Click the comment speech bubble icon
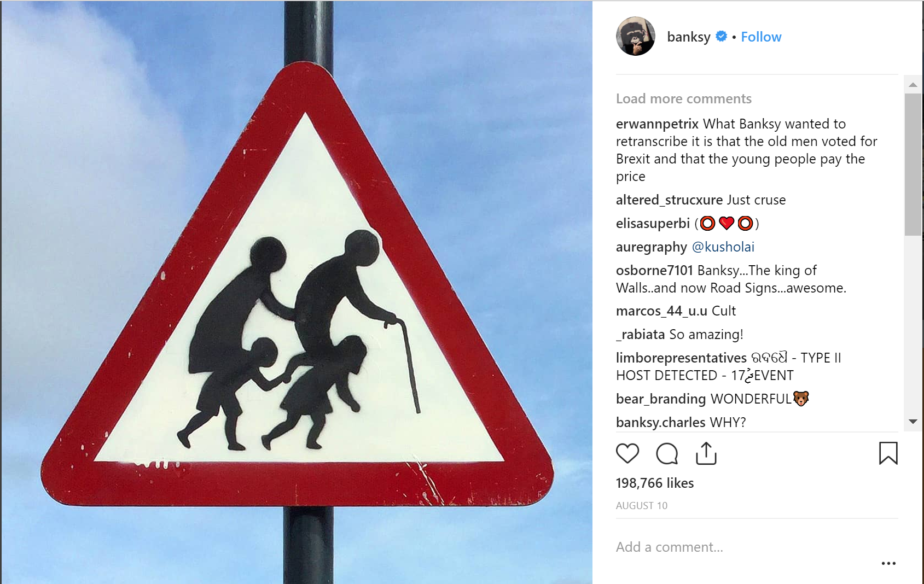The height and width of the screenshot is (584, 924). [667, 453]
